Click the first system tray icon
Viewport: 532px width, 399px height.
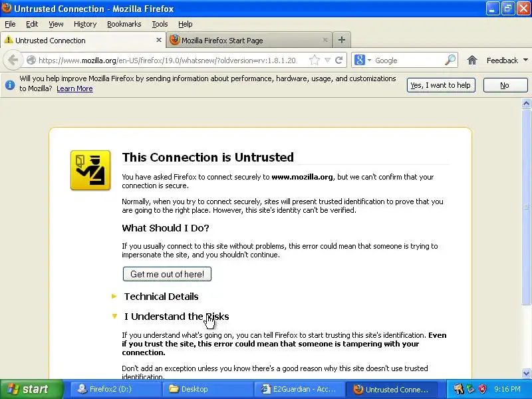coord(459,389)
